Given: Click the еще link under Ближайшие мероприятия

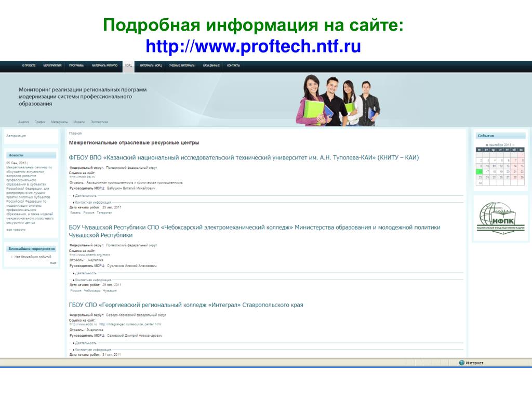Looking at the screenshot, I should pos(54,262).
